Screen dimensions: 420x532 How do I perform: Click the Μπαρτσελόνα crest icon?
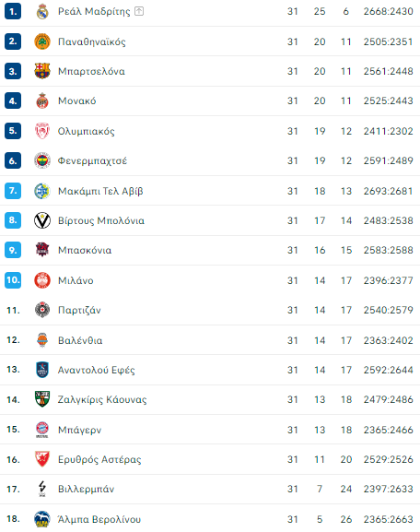[x=42, y=71]
